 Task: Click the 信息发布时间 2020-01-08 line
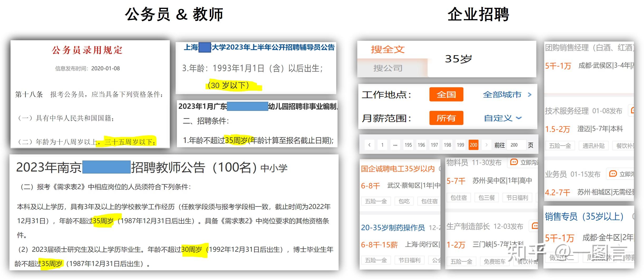click(87, 69)
